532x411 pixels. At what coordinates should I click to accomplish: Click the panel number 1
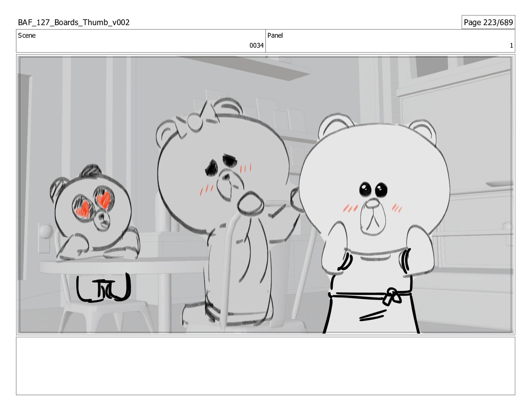coord(511,45)
